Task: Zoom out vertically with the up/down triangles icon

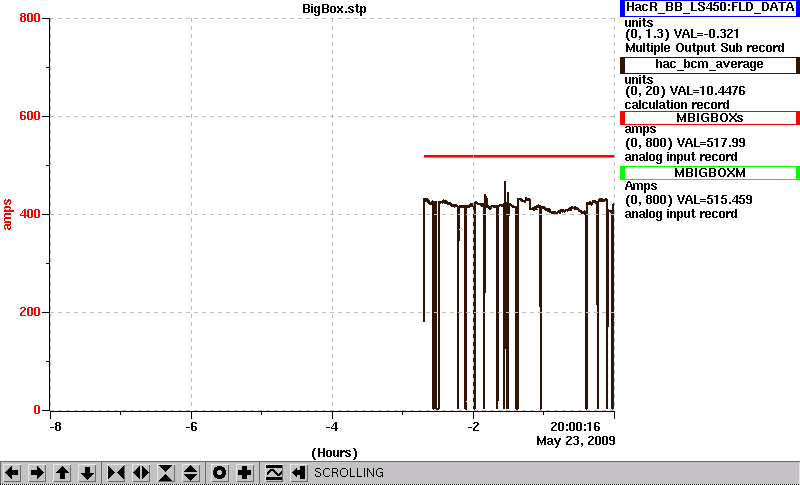Action: 191,473
